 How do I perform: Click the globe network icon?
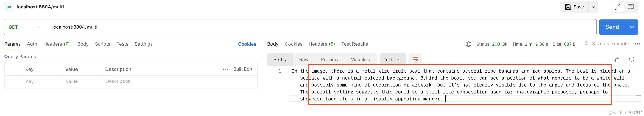469,44
